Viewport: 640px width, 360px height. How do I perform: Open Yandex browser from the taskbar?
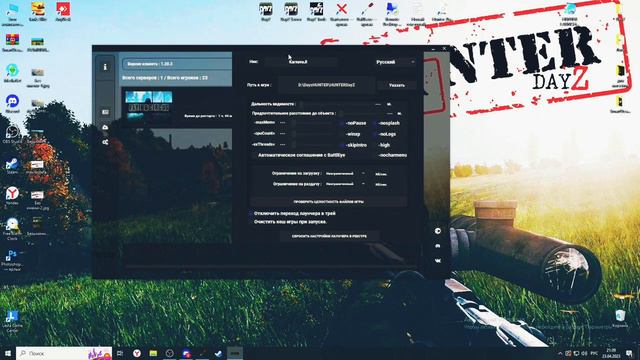137,353
